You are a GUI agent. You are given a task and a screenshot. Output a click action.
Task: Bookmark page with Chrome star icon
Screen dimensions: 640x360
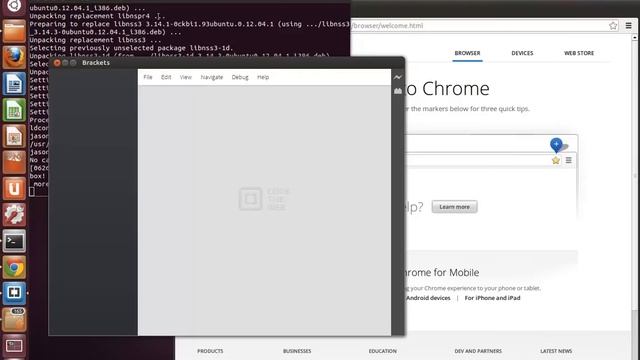point(613,26)
